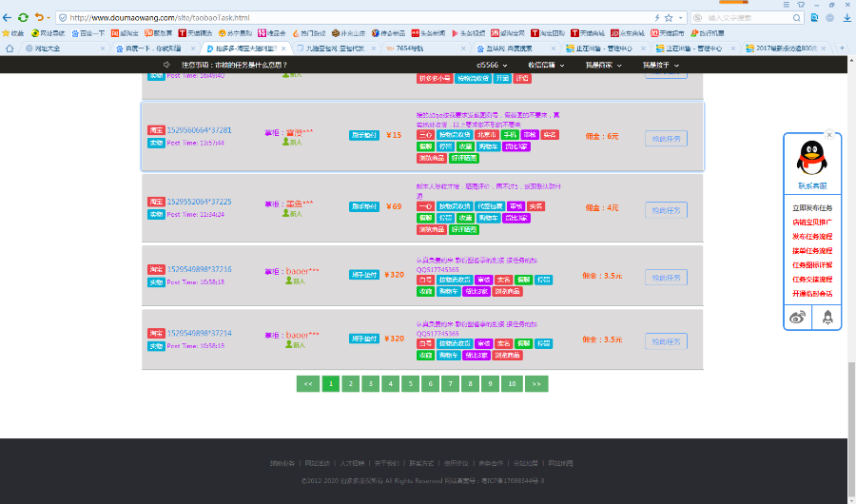Expand the 我是投手 dropdown menu

pyautogui.click(x=660, y=65)
